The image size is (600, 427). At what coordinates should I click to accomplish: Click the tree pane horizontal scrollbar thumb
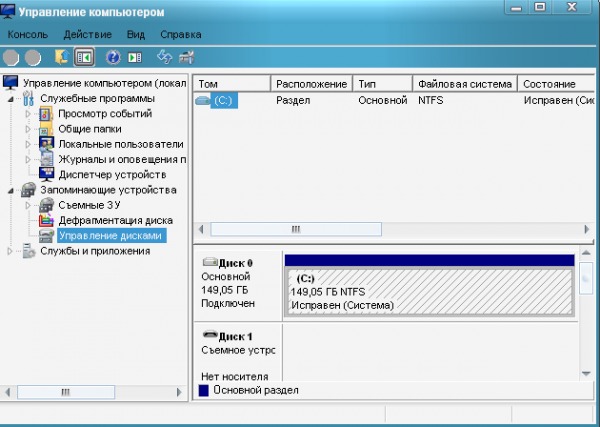click(66, 392)
